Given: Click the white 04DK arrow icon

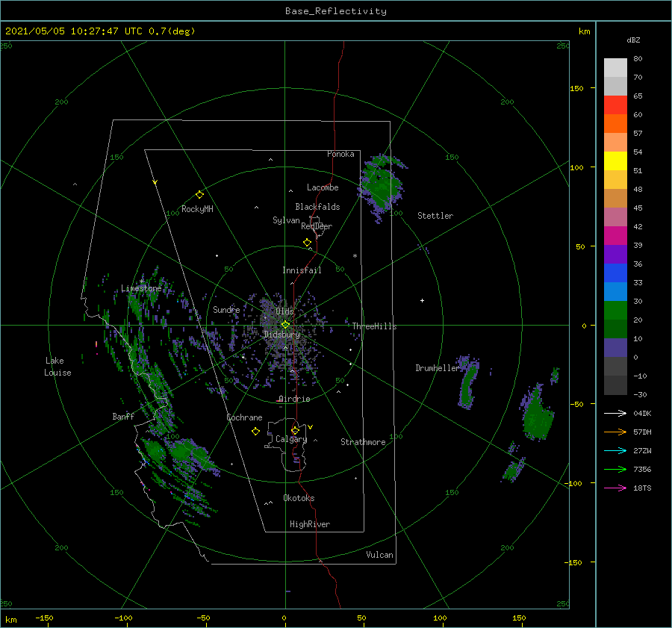Looking at the screenshot, I should coord(615,413).
